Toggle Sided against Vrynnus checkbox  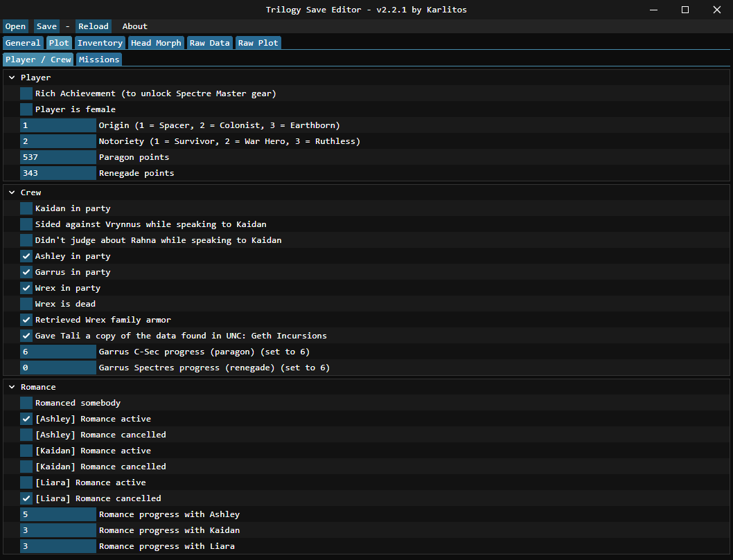tap(26, 224)
